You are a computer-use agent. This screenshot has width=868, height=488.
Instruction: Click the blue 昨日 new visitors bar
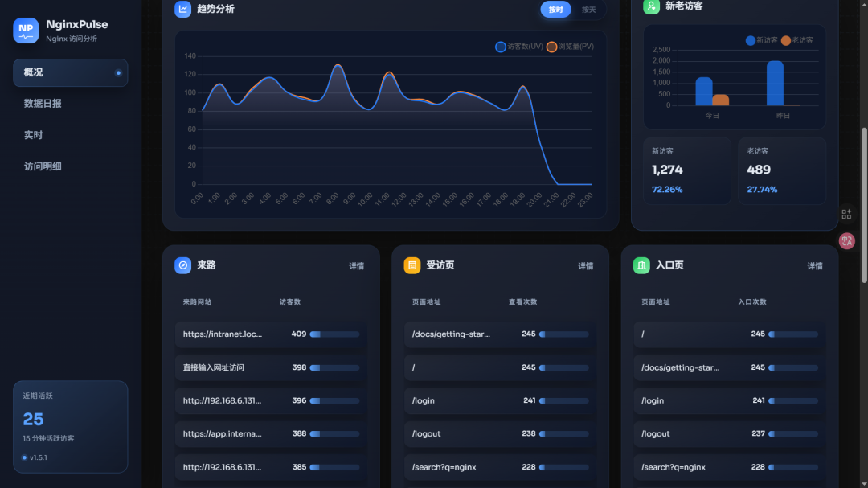pyautogui.click(x=775, y=83)
